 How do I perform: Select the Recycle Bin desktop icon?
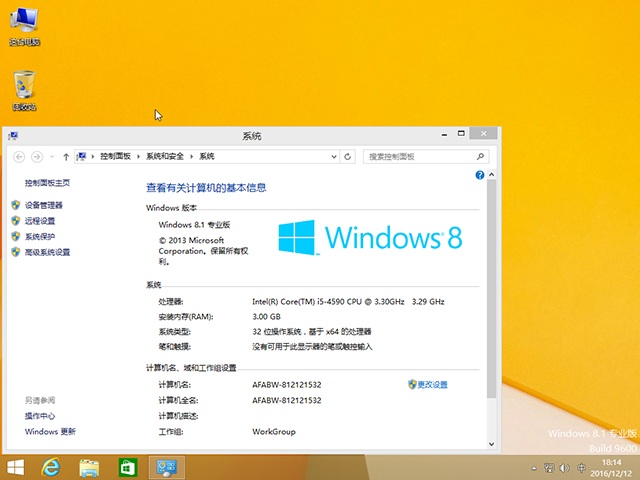pos(24,90)
